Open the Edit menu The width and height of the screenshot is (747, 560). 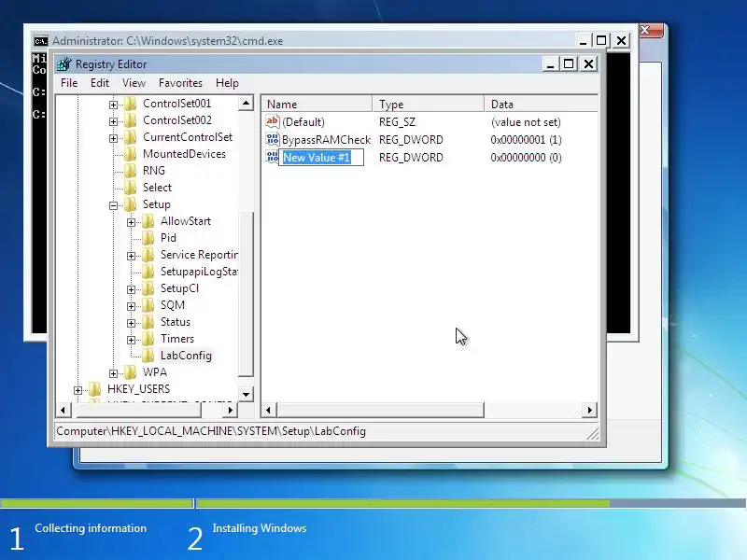100,83
